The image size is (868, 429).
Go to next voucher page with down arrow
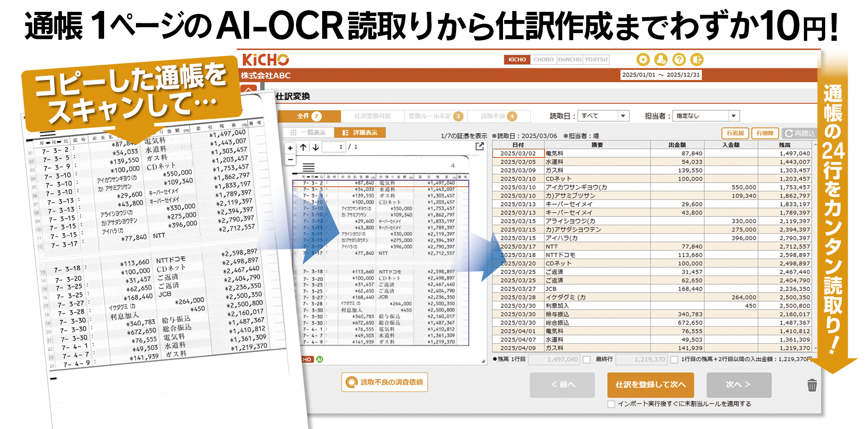click(x=316, y=147)
